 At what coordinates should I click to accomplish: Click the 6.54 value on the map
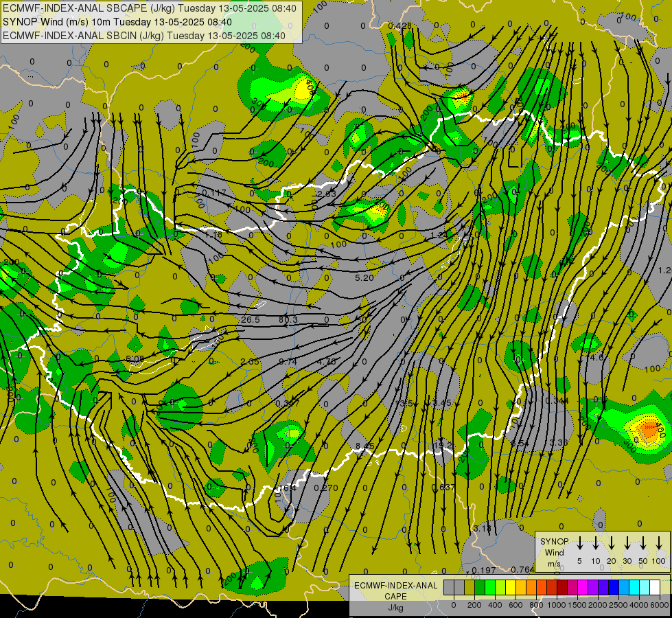[520, 443]
